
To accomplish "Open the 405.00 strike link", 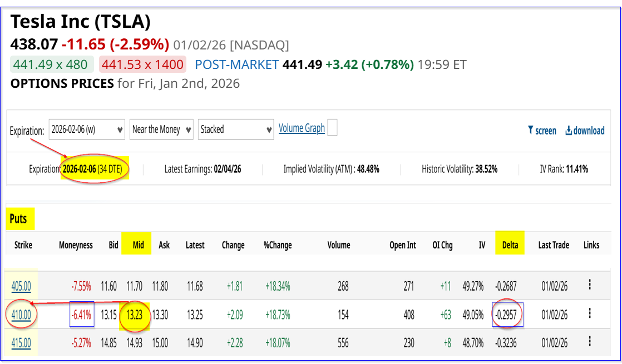I will coord(22,286).
